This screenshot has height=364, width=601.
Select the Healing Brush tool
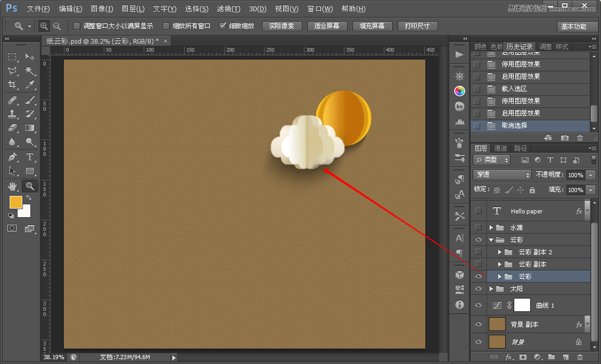point(12,100)
